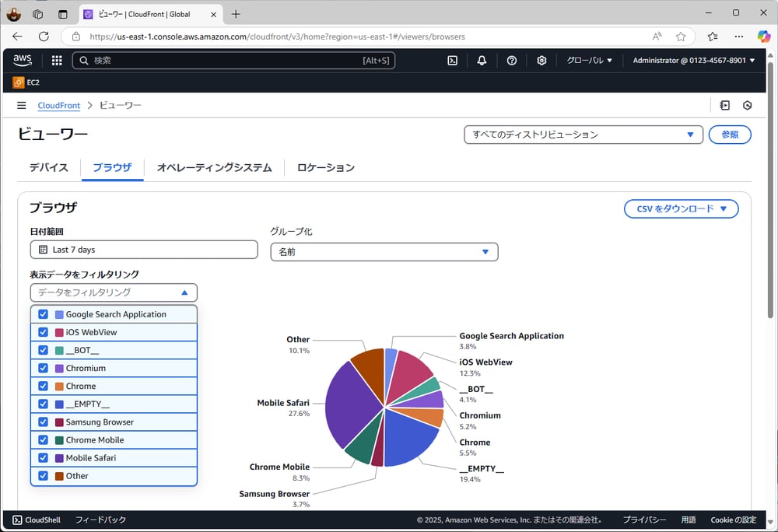778x532 pixels.
Task: Launch CloudShell from the top bar icon
Action: [x=453, y=61]
